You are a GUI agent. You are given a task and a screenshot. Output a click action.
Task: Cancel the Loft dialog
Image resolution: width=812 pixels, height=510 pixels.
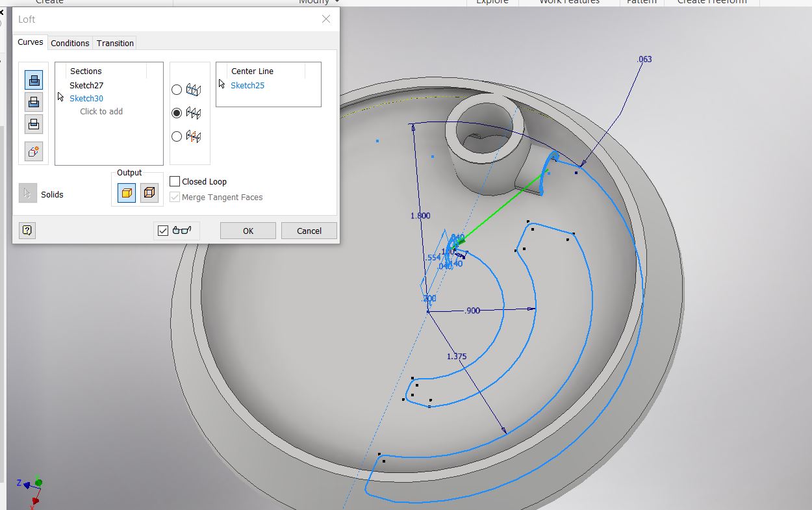click(309, 230)
